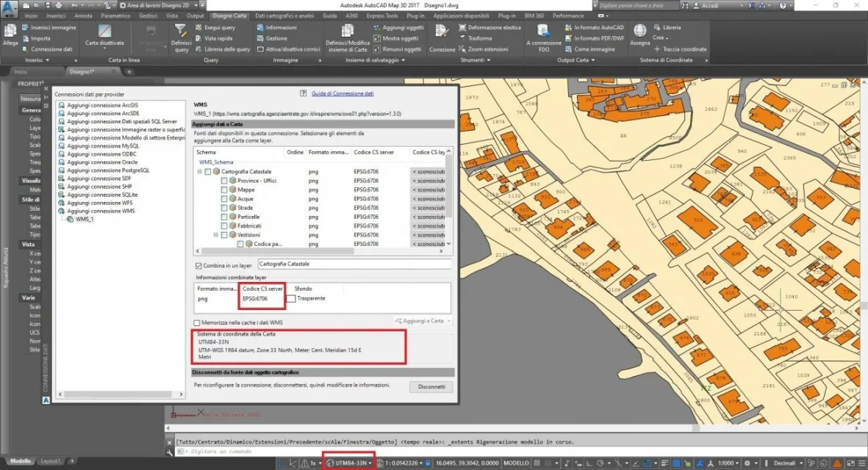Check the Strade layer box
This screenshot has width=868, height=470.
224,208
